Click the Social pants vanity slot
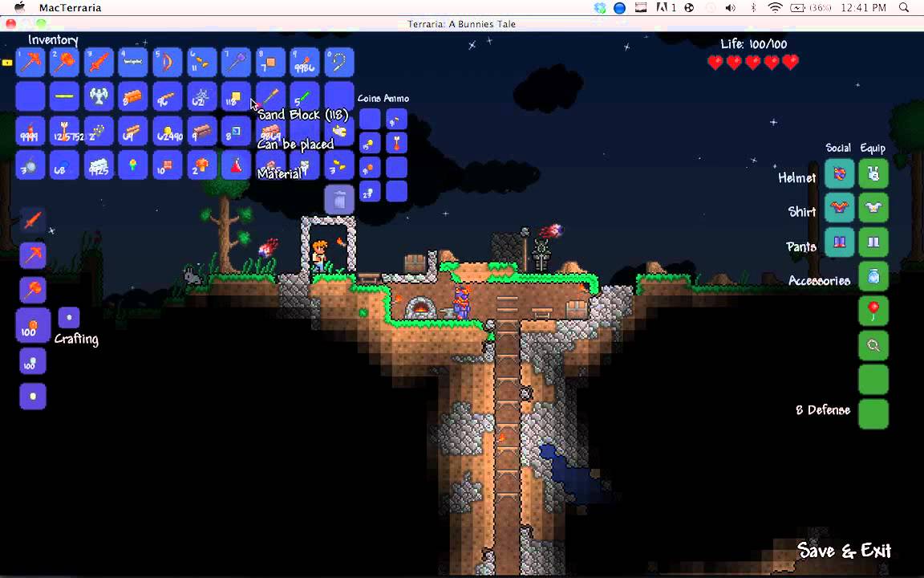This screenshot has width=924, height=578. tap(839, 242)
